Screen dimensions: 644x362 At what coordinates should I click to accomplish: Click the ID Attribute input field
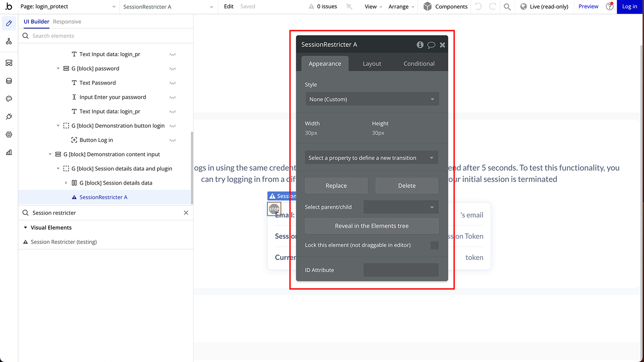click(x=401, y=270)
